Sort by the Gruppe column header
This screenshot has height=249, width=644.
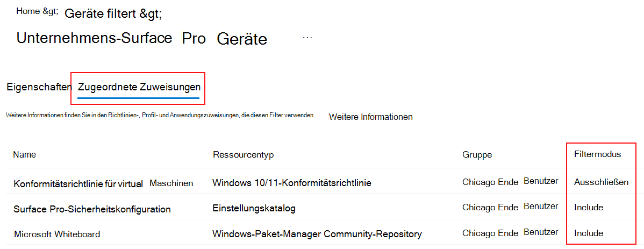477,155
